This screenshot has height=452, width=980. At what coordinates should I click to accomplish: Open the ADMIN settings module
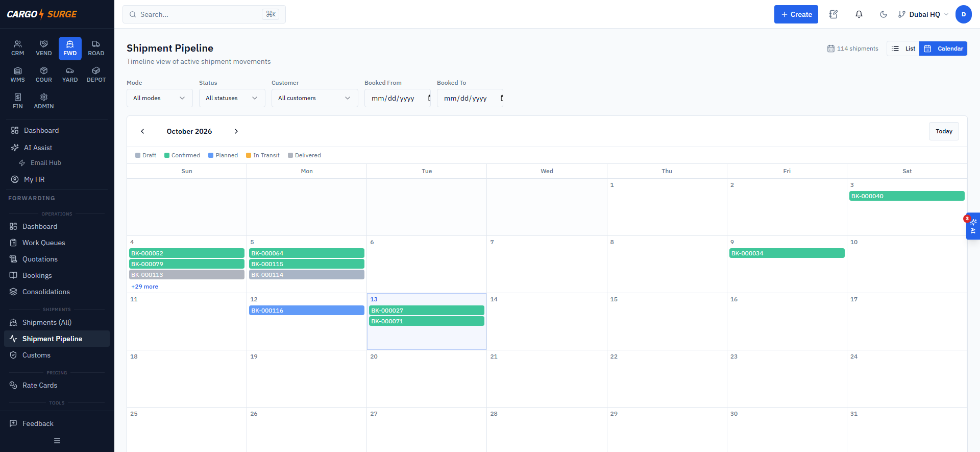pyautogui.click(x=44, y=101)
